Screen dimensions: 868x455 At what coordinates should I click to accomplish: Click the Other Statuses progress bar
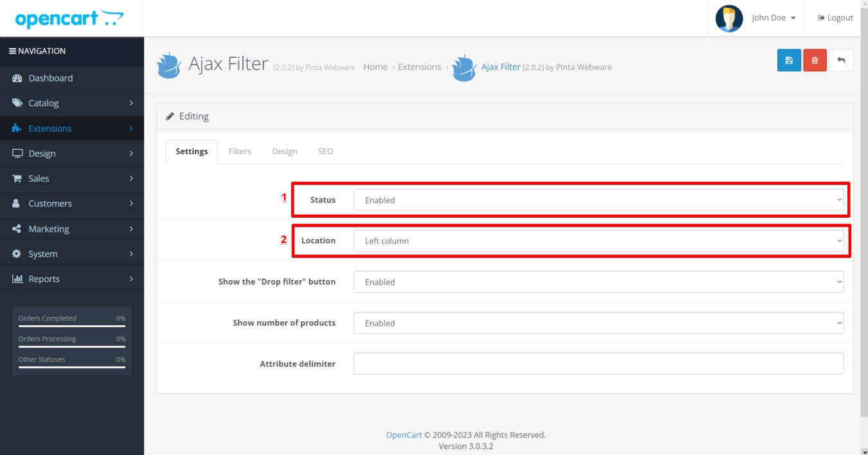tap(72, 368)
